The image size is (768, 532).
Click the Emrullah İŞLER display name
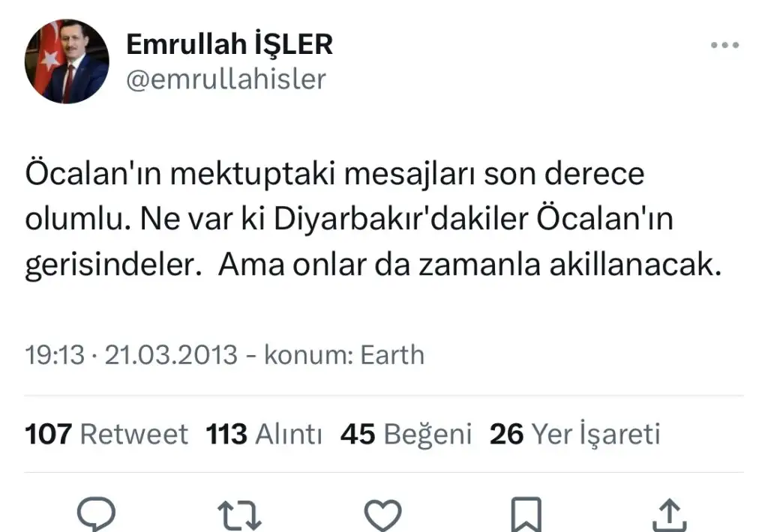229,45
